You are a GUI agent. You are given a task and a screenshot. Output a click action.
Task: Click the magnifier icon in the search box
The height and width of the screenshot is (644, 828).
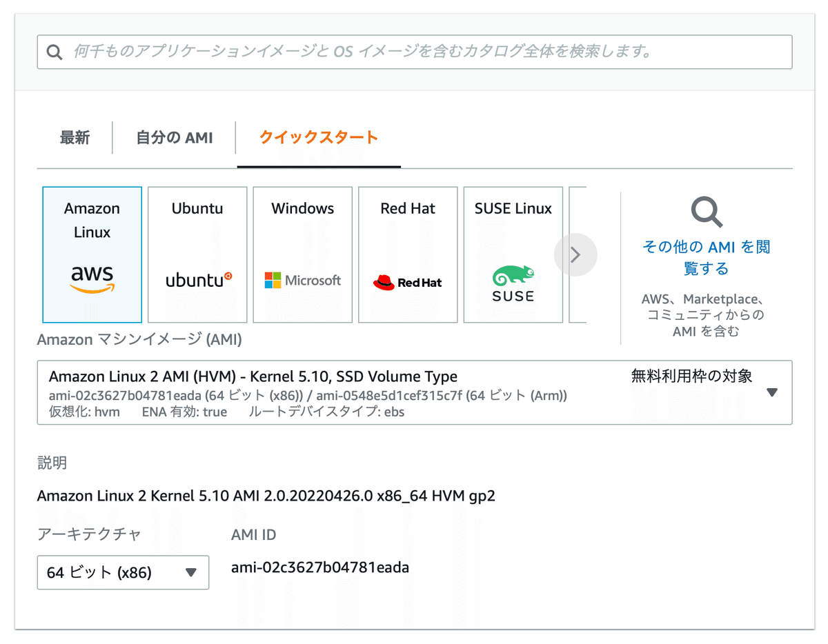pyautogui.click(x=55, y=52)
